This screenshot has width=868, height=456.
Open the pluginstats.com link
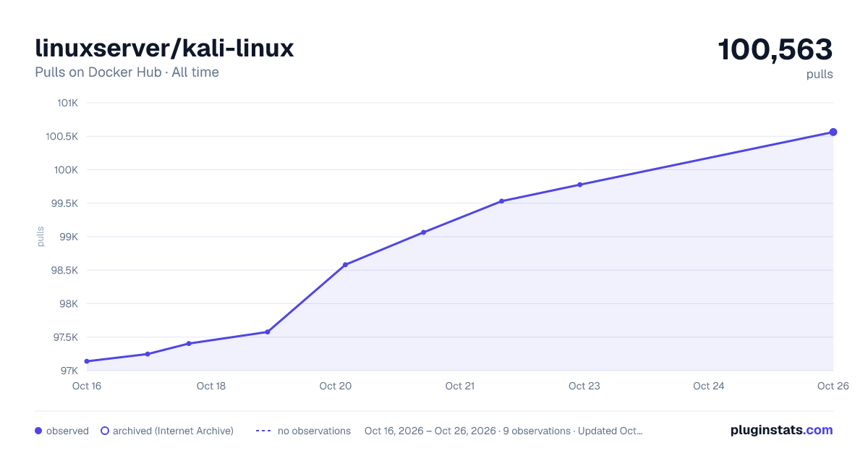click(x=782, y=430)
